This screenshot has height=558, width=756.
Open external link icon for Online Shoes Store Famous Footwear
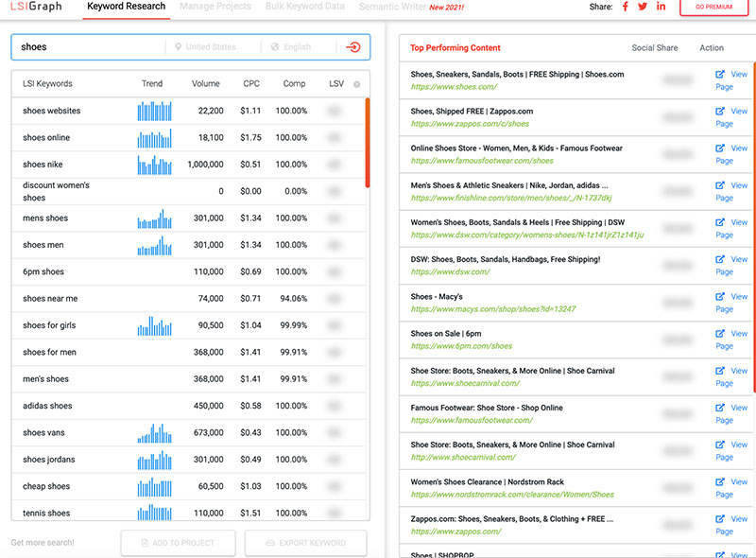click(x=720, y=148)
